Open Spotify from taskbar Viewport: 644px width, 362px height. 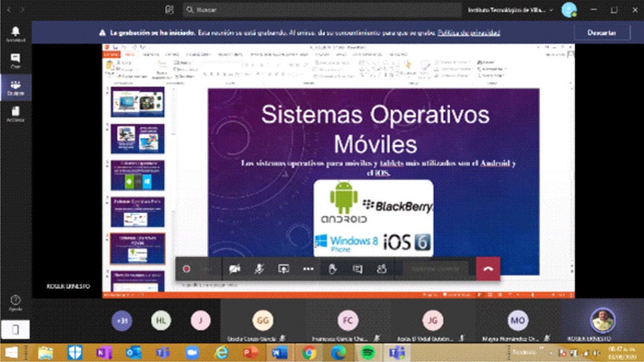point(367,352)
